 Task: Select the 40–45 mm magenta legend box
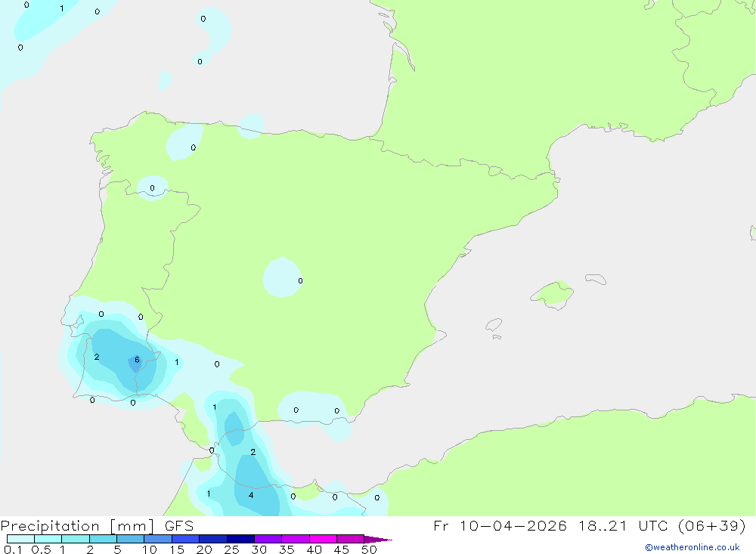point(323,539)
